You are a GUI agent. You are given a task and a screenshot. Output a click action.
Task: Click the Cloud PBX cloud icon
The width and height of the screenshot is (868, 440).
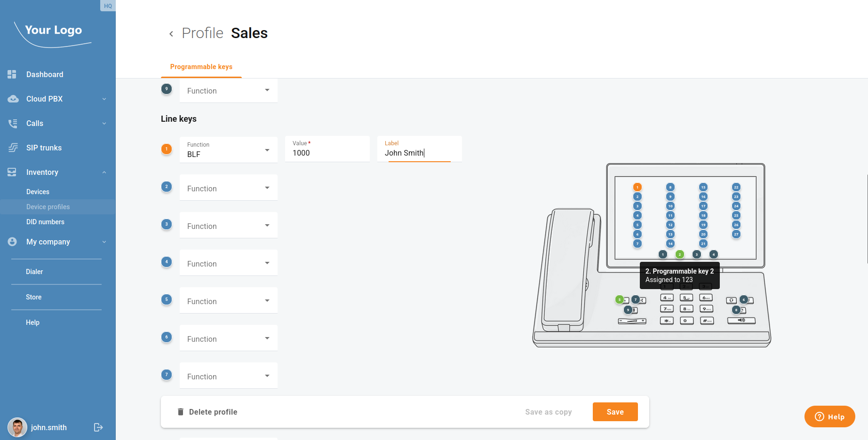pyautogui.click(x=13, y=99)
